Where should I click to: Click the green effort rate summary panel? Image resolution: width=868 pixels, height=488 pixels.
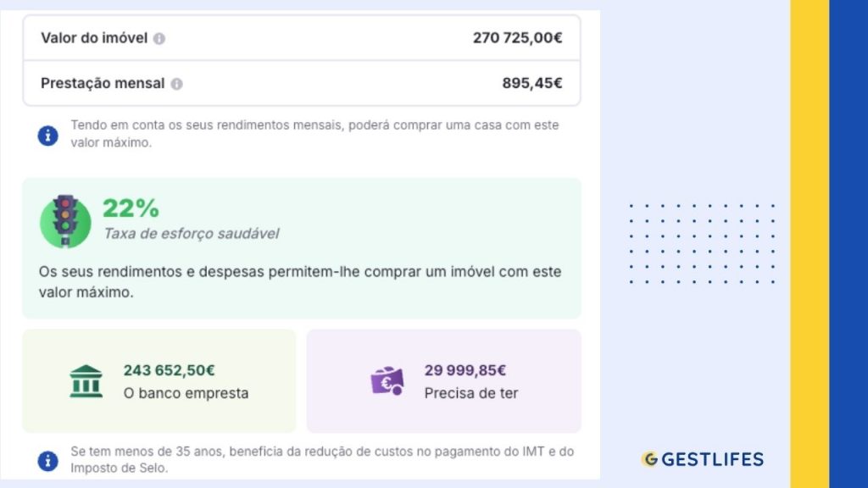[302, 248]
